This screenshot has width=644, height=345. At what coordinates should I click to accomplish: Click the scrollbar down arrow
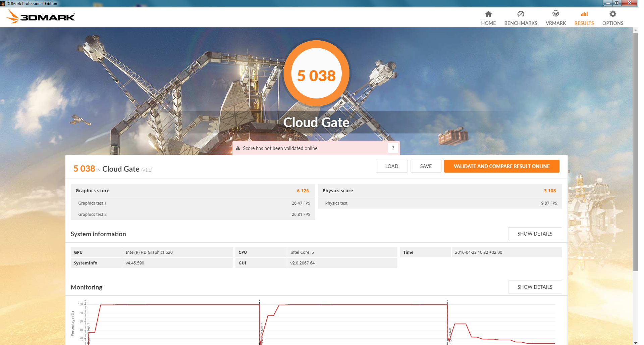pyautogui.click(x=635, y=343)
